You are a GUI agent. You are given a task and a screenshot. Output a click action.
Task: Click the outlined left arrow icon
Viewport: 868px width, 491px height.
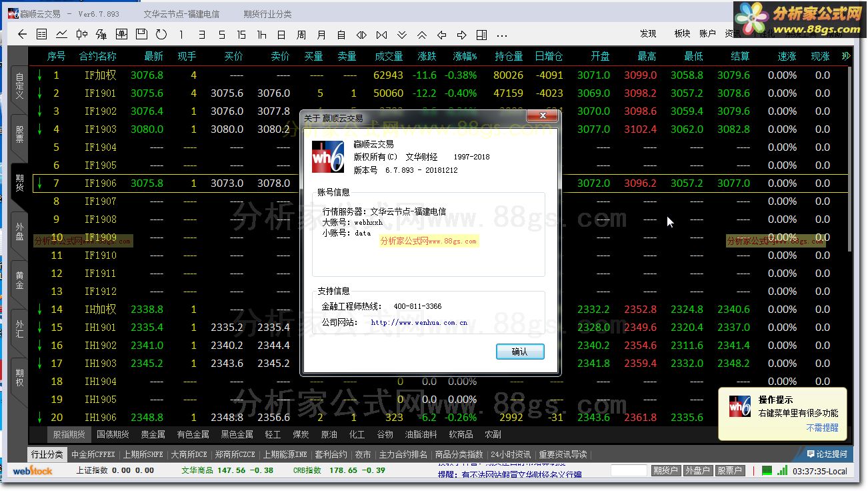pos(441,35)
